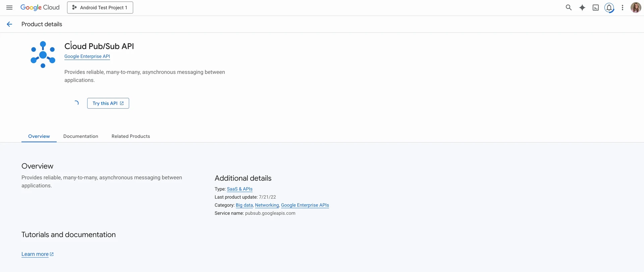This screenshot has height=272, width=644.
Task: Activate Cloud Shell terminal icon
Action: point(596,7)
